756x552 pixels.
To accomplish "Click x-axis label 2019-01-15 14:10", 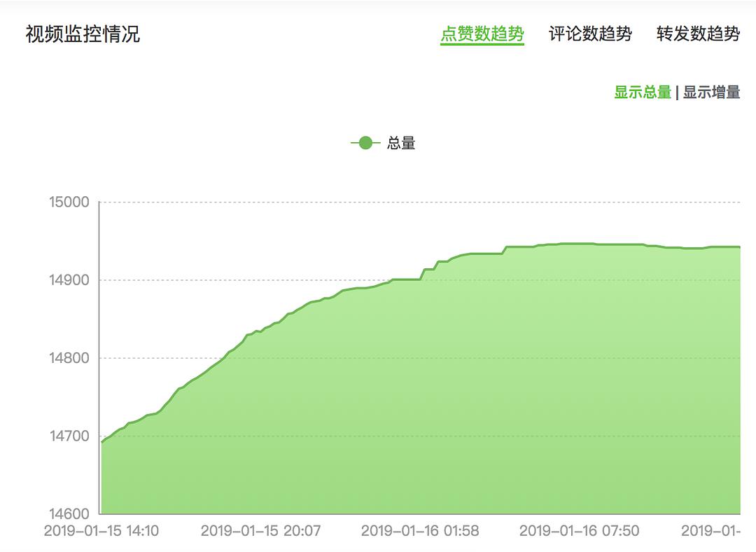I will click(101, 531).
